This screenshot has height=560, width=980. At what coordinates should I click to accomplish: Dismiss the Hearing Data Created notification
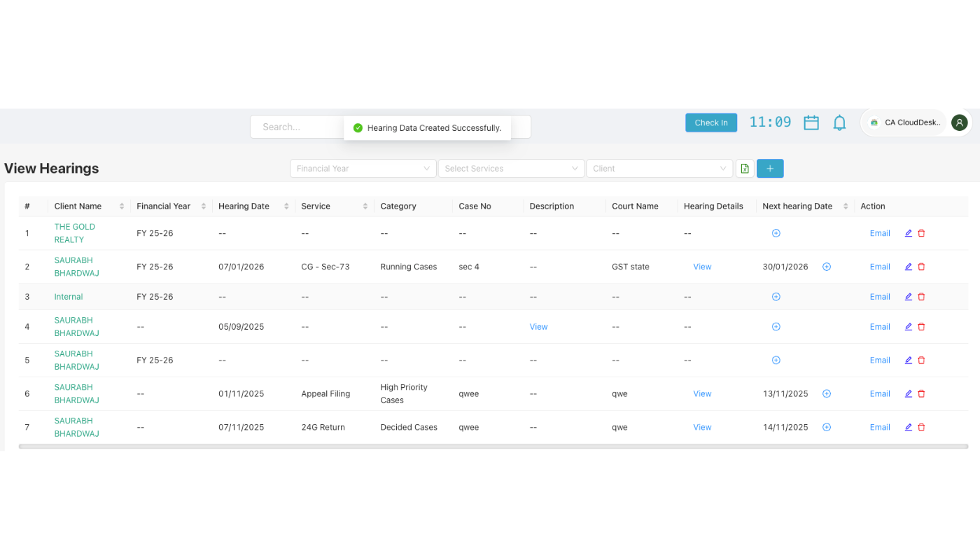click(427, 128)
